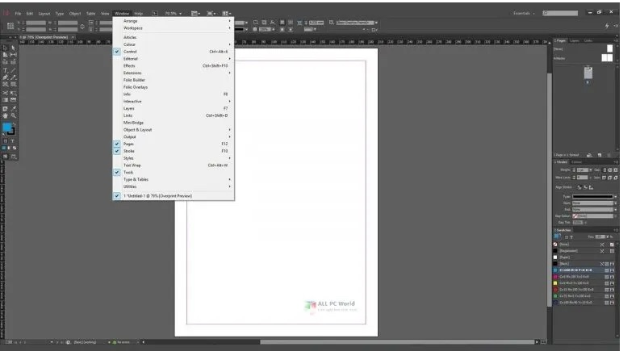The width and height of the screenshot is (640, 364).
Task: Select the Direct Selection tool
Action: click(x=14, y=48)
